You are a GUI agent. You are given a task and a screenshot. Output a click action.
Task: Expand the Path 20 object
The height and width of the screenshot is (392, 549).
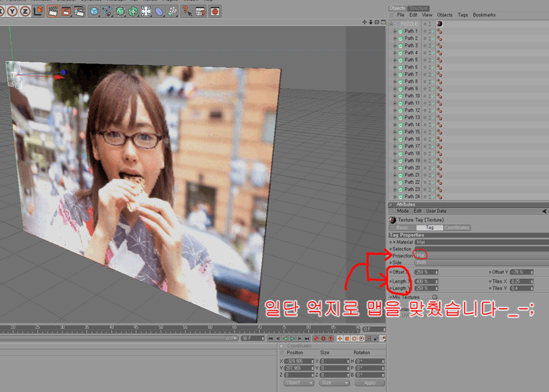pyautogui.click(x=395, y=168)
